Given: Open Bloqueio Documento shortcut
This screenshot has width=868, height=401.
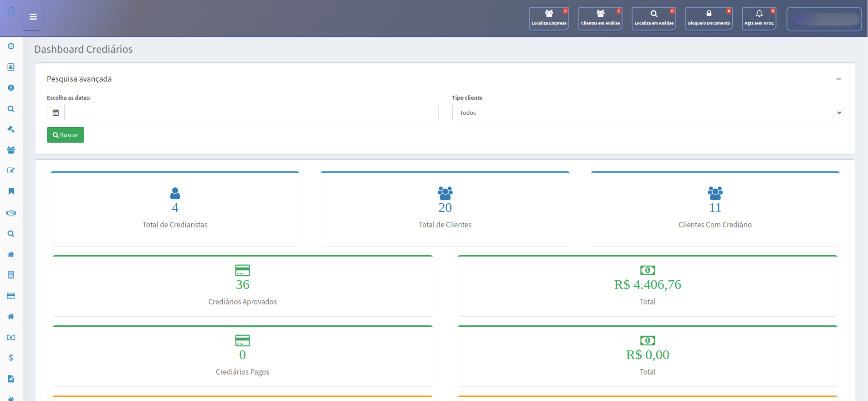Looking at the screenshot, I should pos(709,19).
